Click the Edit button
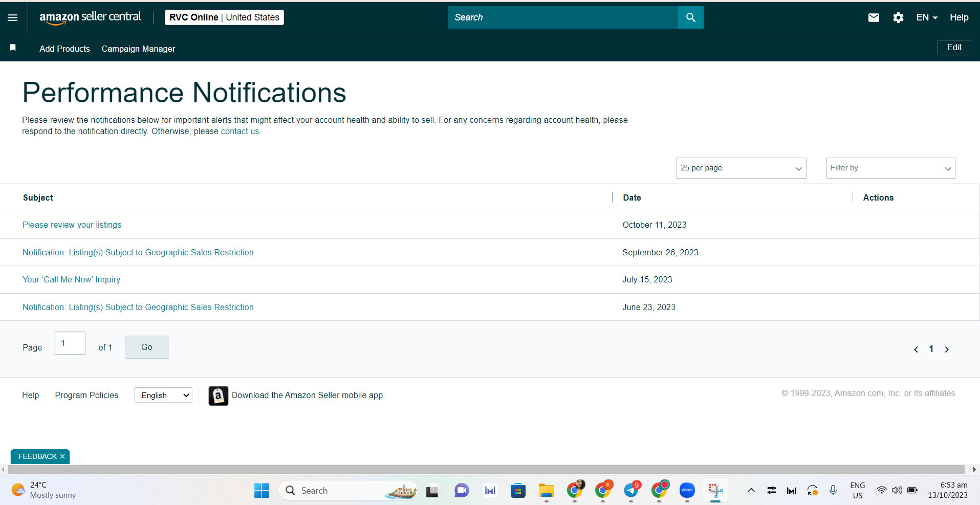This screenshot has width=980, height=505. 954,47
